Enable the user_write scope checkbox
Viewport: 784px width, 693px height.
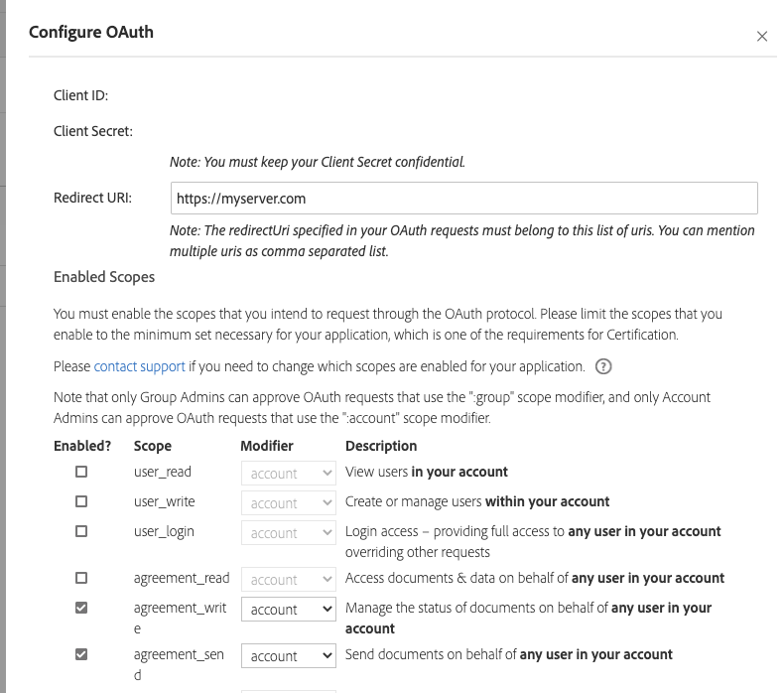click(81, 501)
